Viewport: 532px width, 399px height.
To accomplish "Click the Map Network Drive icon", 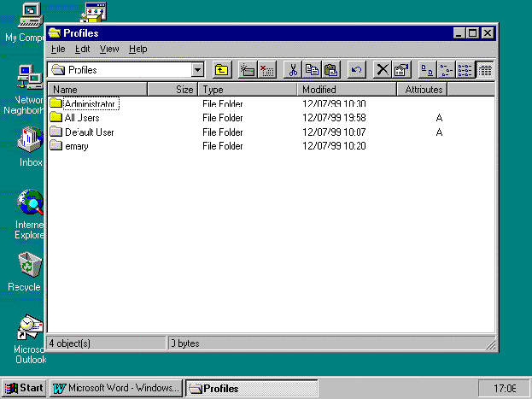I will pos(248,70).
